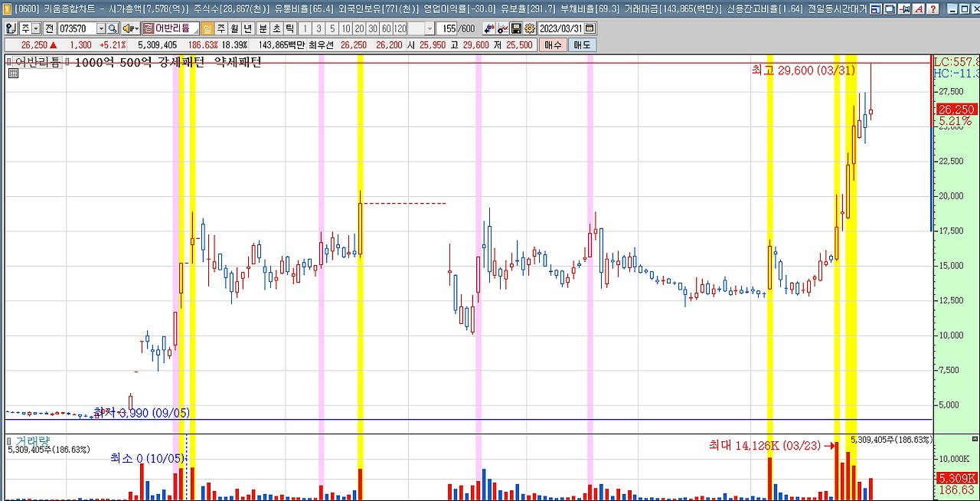Select the 틱 tick chart tab
980x501 pixels.
pyautogui.click(x=289, y=28)
